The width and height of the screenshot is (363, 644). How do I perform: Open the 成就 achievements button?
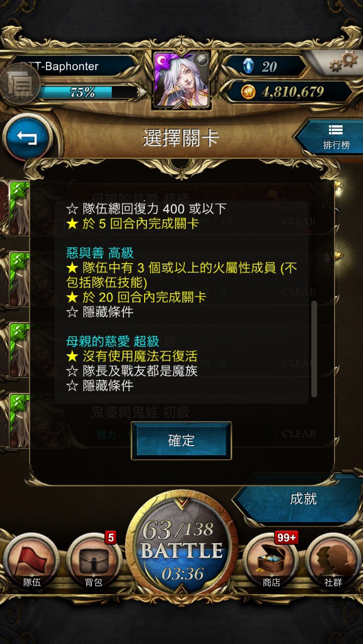(x=303, y=499)
